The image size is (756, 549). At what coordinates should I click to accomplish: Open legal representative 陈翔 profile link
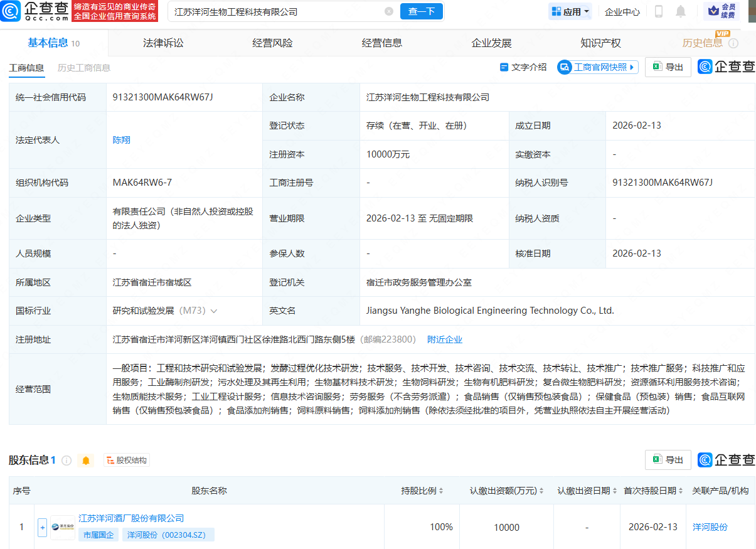(x=120, y=140)
